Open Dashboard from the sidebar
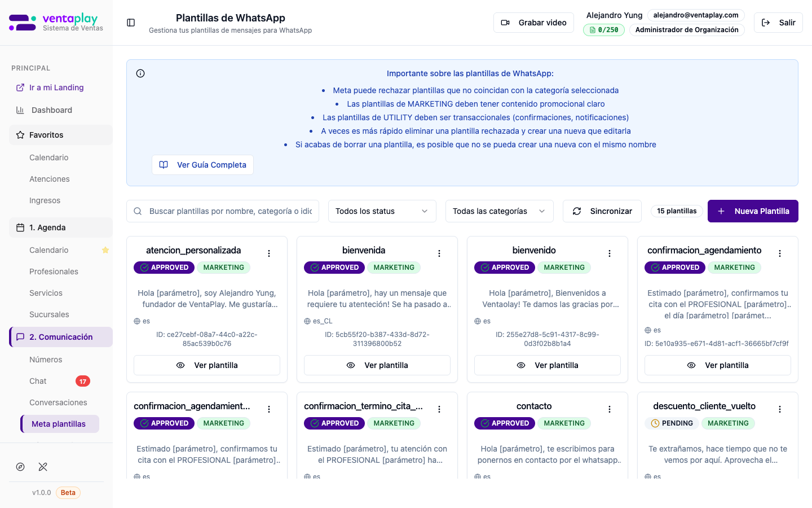This screenshot has height=508, width=812. pyautogui.click(x=52, y=110)
